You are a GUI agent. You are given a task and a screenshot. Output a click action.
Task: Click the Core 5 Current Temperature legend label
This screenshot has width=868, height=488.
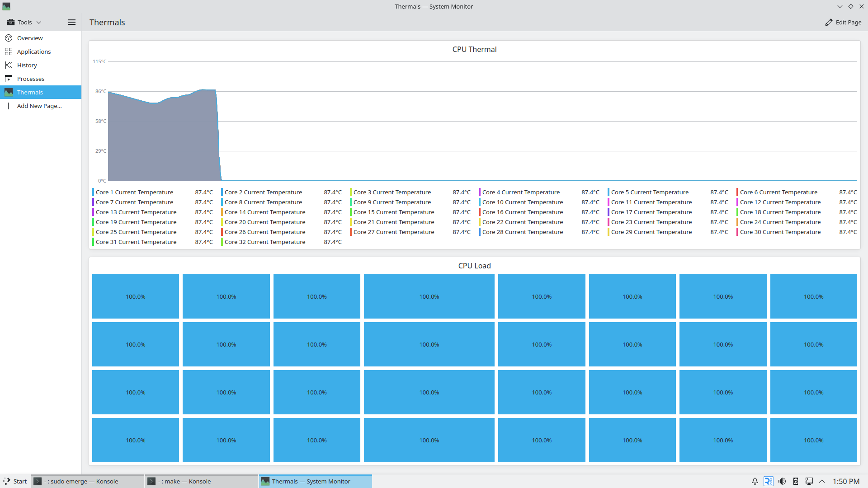coord(650,192)
